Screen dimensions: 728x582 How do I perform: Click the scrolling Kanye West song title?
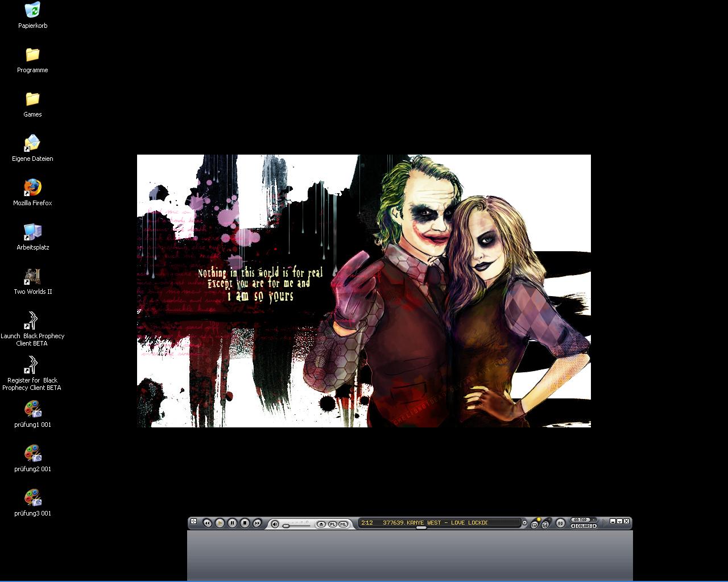tap(435, 522)
